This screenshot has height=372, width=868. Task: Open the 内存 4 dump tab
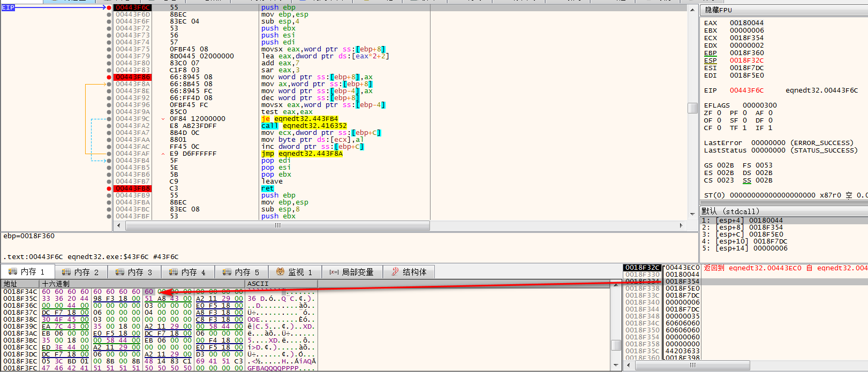[x=188, y=272]
